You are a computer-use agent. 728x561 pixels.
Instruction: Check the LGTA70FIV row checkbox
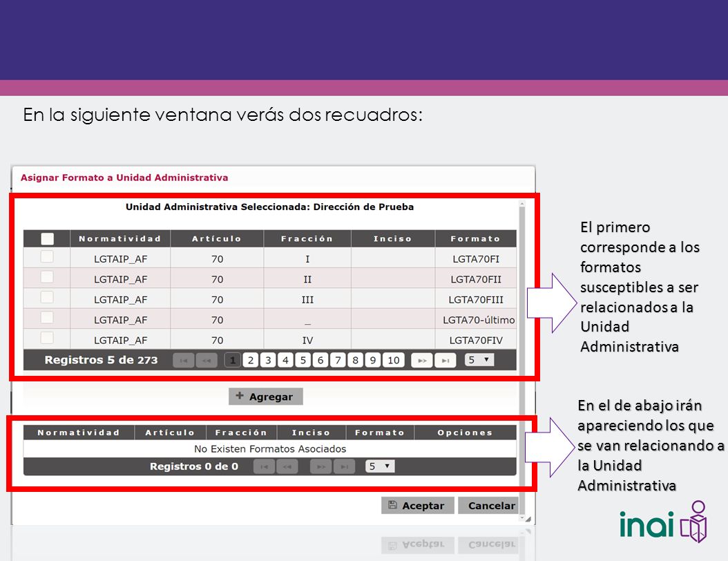point(48,338)
